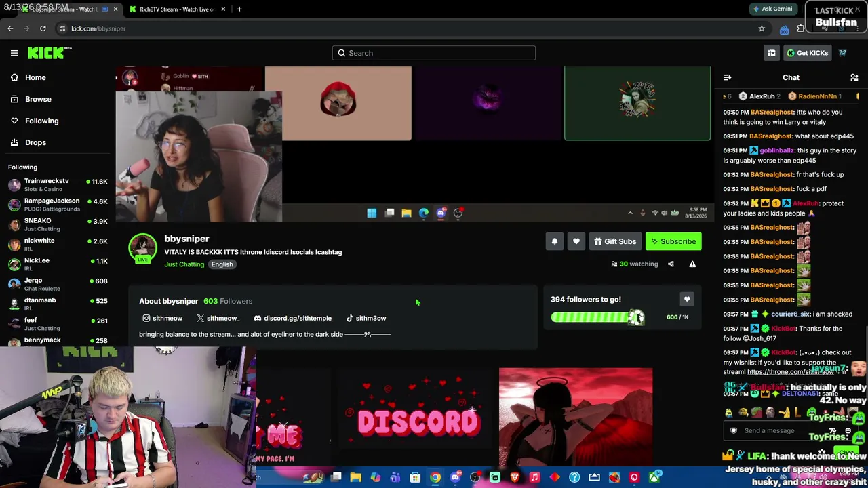Open Task View from the taskbar
Screen dimensions: 868x488
pos(336,477)
